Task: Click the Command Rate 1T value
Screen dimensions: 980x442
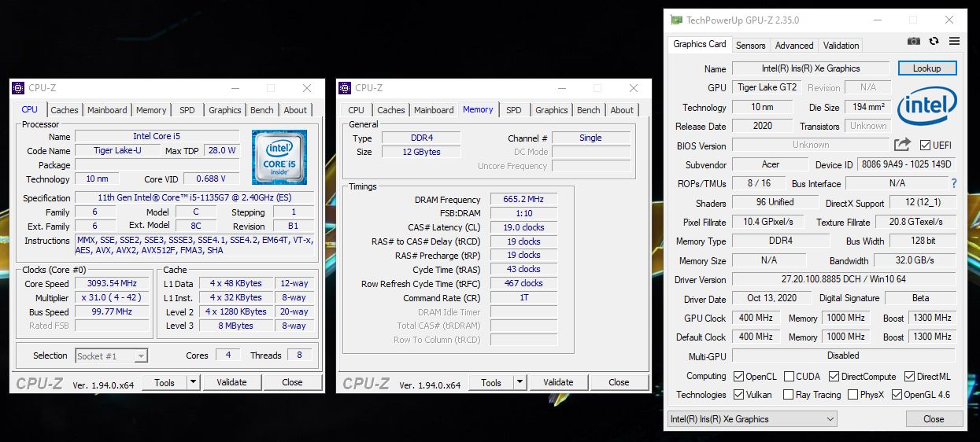Action: pyautogui.click(x=523, y=298)
